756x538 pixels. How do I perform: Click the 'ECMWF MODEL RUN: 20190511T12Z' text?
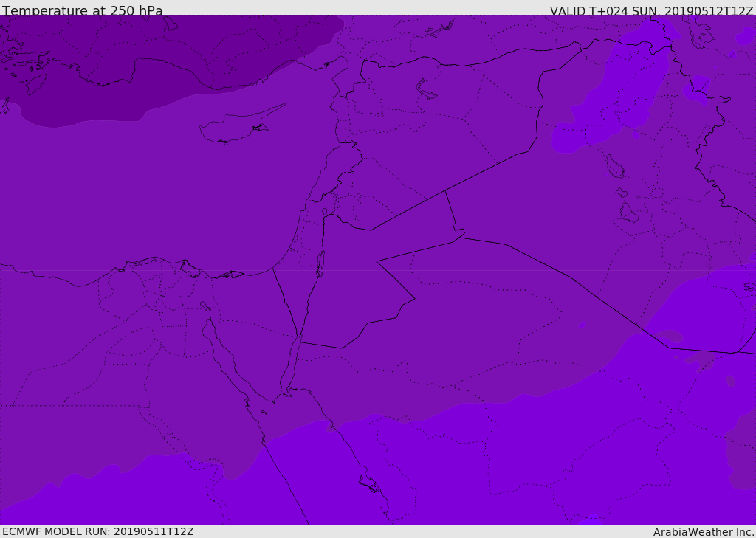[98, 531]
